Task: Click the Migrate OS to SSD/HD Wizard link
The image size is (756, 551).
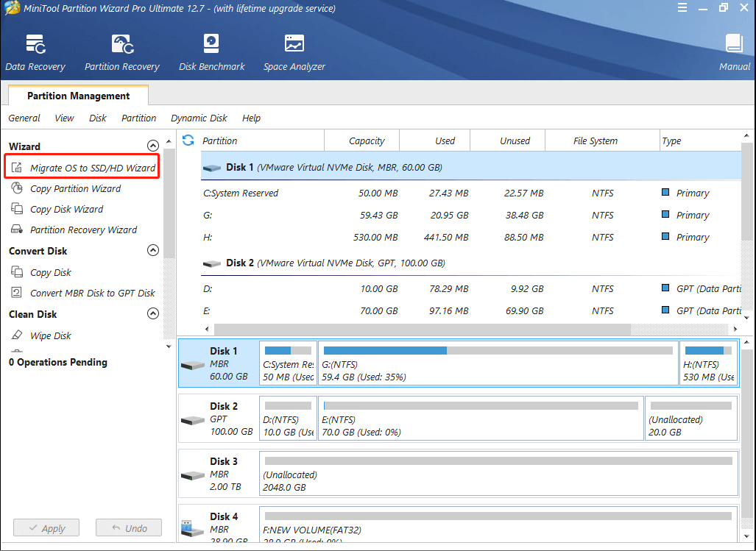Action: [93, 168]
